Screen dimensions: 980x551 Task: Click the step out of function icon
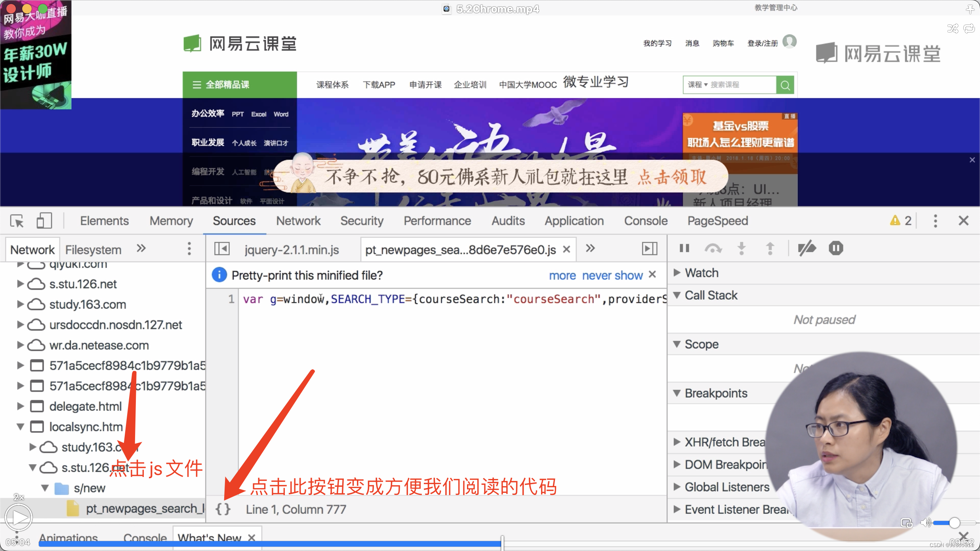pos(770,248)
